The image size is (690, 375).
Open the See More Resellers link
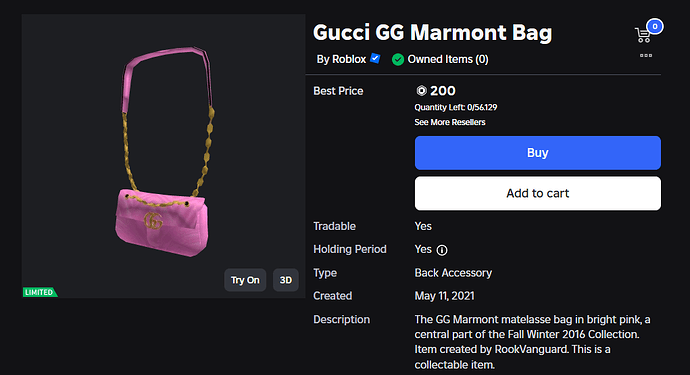coord(450,122)
